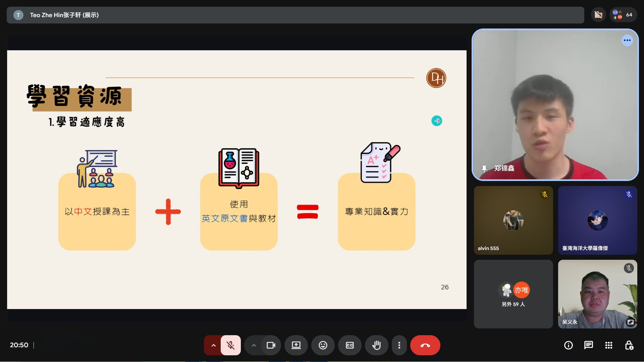The image size is (644, 362).
Task: Open the chat panel
Action: pyautogui.click(x=588, y=345)
